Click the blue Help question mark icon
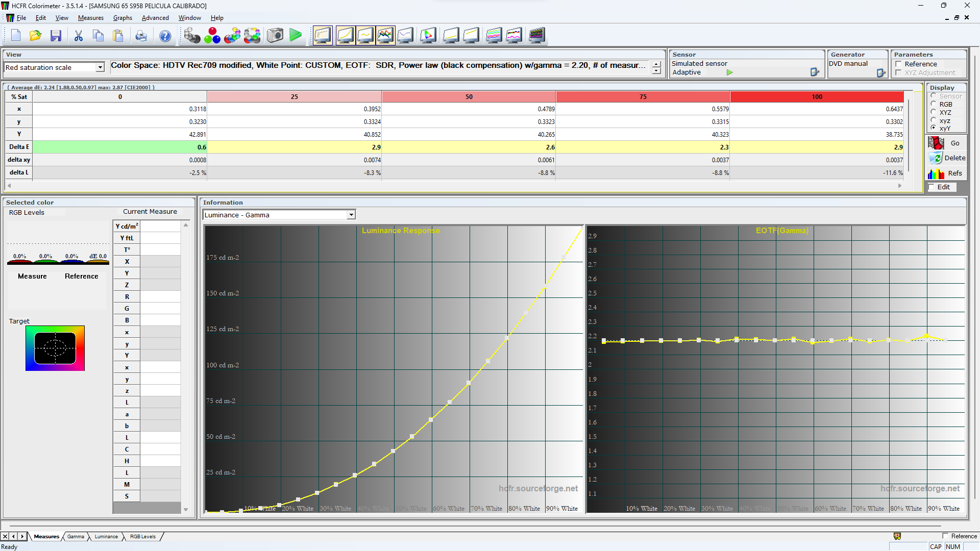The width and height of the screenshot is (980, 551). 165,36
